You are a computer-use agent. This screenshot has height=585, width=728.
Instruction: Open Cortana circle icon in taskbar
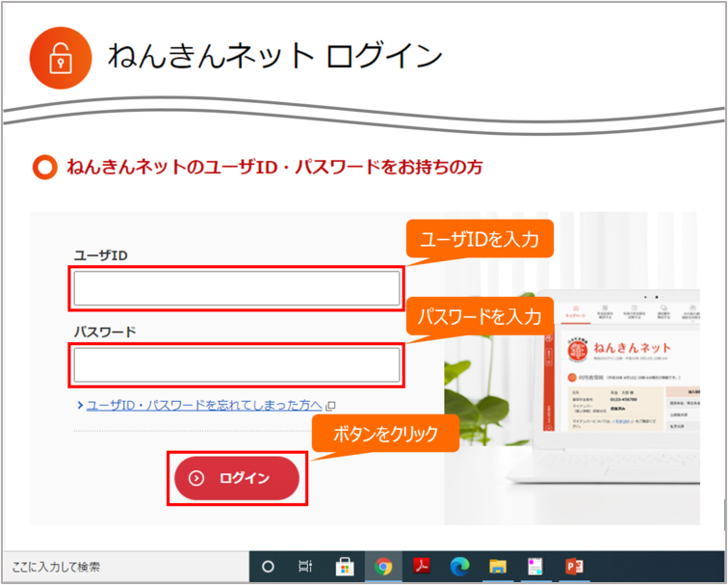coord(269,567)
